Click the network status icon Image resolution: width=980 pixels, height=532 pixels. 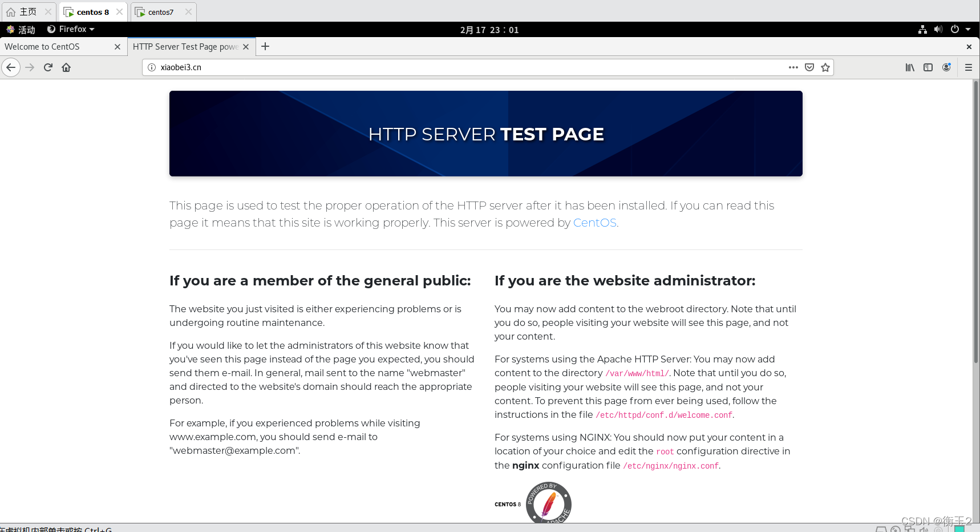pos(922,30)
